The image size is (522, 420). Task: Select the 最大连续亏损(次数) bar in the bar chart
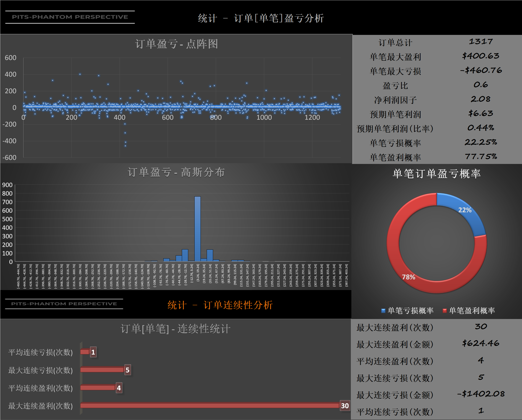(102, 370)
